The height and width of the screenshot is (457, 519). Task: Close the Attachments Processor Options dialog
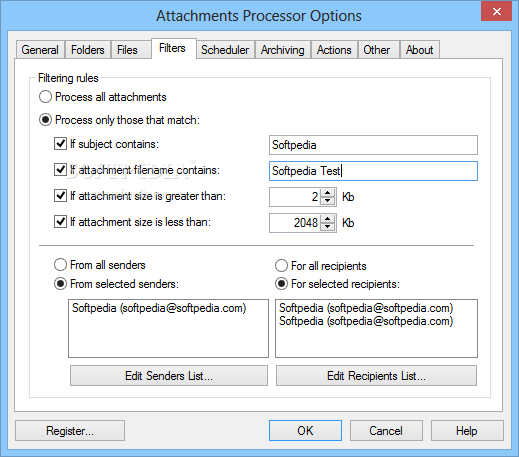[496, 12]
